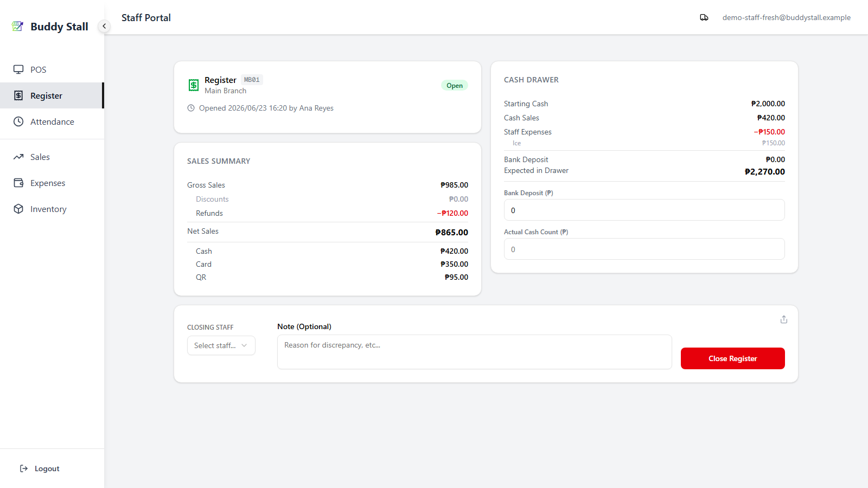
Task: Click the truck icon in header
Action: (x=704, y=17)
